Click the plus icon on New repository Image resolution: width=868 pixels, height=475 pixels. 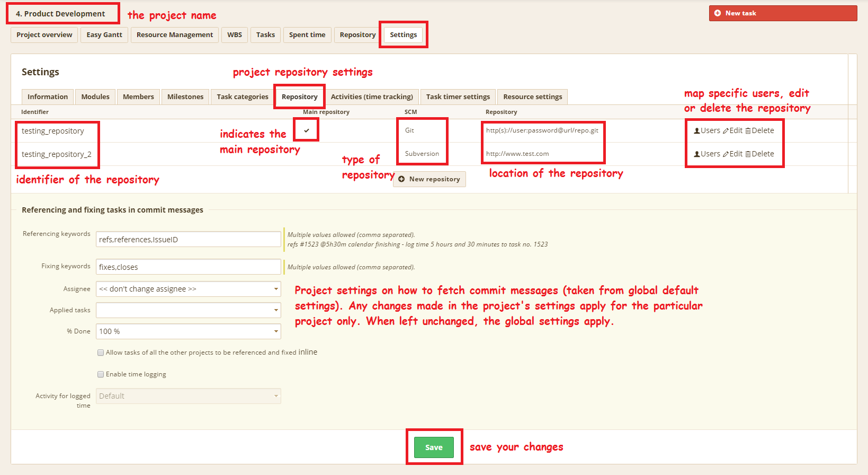tap(401, 179)
